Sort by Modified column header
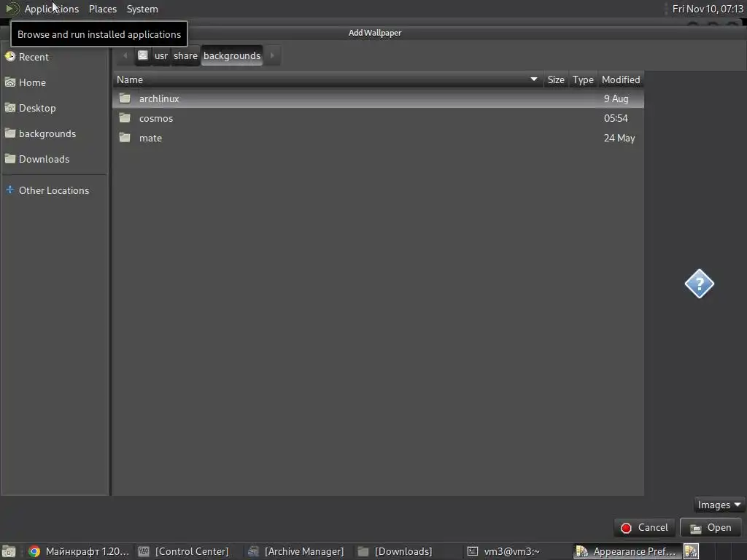747x560 pixels. click(x=621, y=80)
